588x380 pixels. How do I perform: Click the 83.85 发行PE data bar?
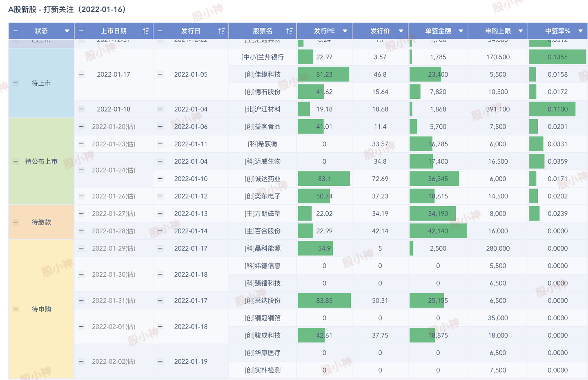coord(324,300)
